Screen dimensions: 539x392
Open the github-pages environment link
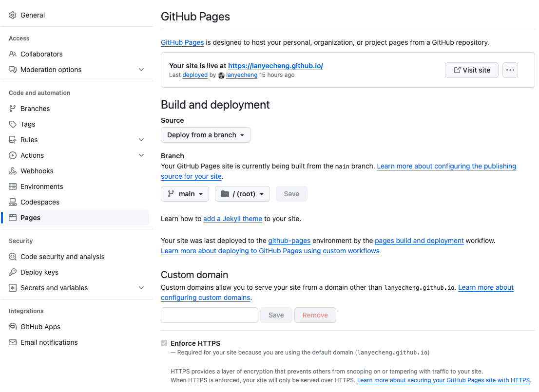pyautogui.click(x=289, y=241)
